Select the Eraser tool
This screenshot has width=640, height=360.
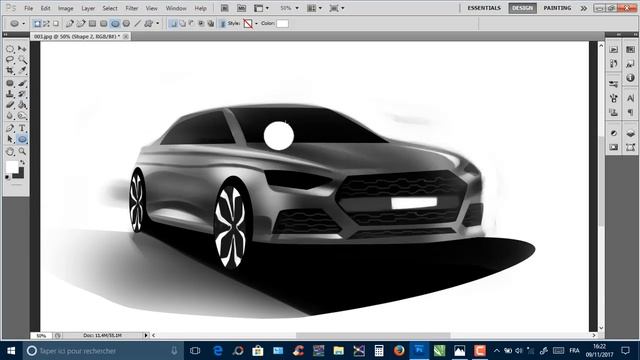[x=10, y=105]
